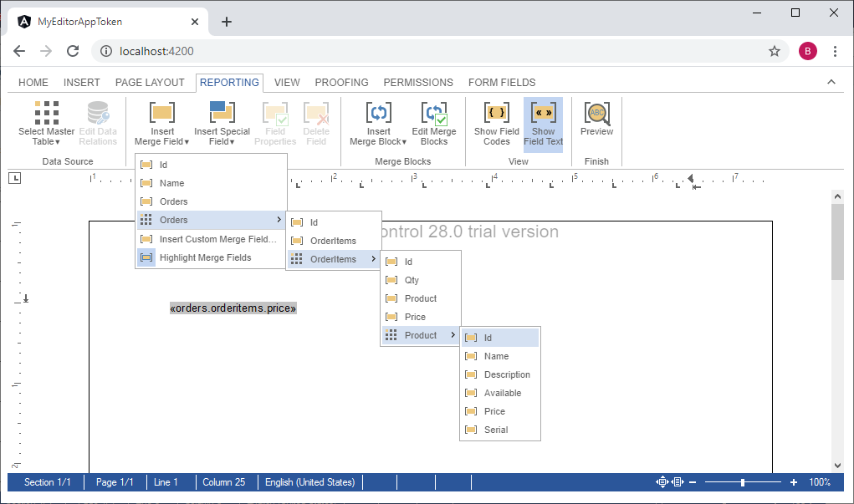Switch to the INSERT ribbon tab
Screen dimensions: 854x504
(82, 82)
